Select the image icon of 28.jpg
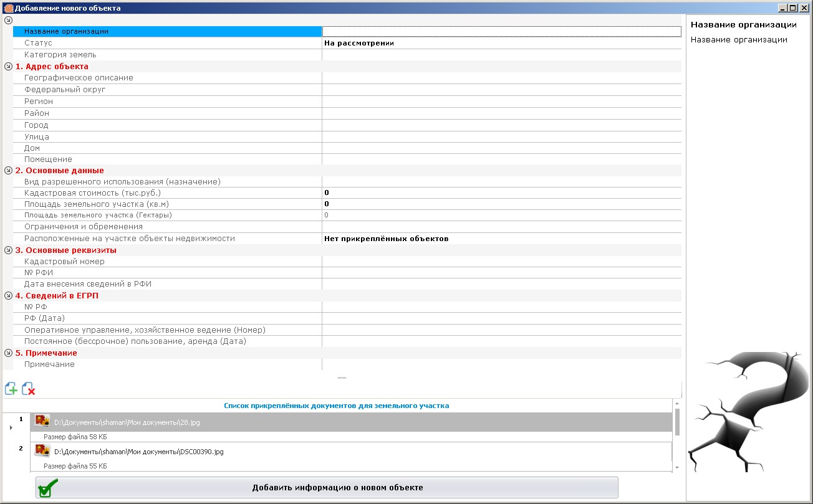Screen dimensions: 813x504 point(42,422)
